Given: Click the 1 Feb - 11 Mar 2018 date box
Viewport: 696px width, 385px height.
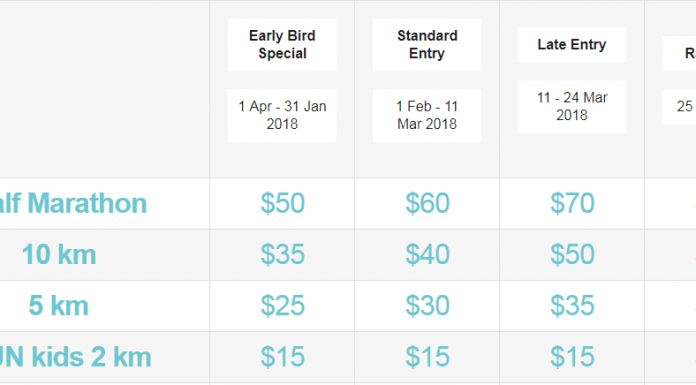Looking at the screenshot, I should tap(427, 115).
